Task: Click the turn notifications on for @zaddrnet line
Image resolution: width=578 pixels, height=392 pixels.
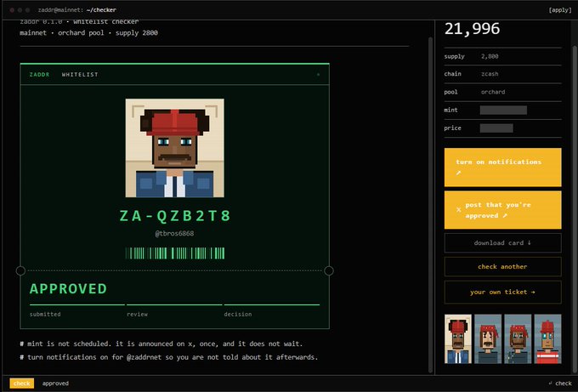Action: coord(169,357)
